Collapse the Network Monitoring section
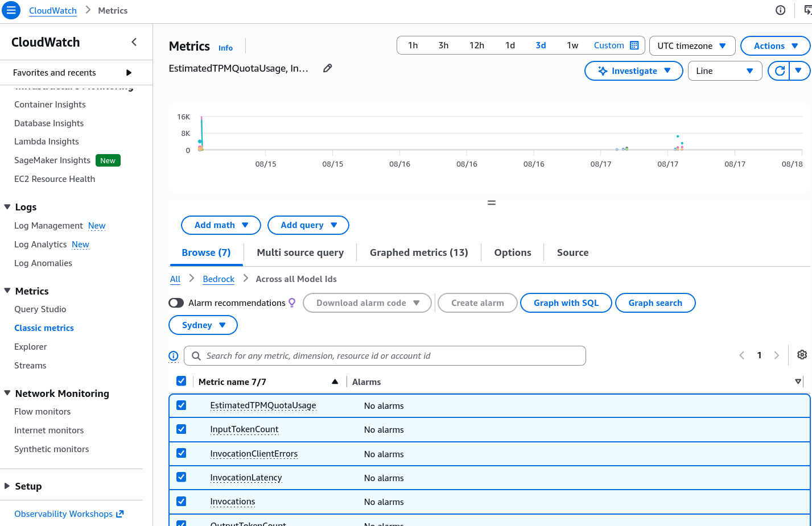The width and height of the screenshot is (812, 526). tap(7, 394)
